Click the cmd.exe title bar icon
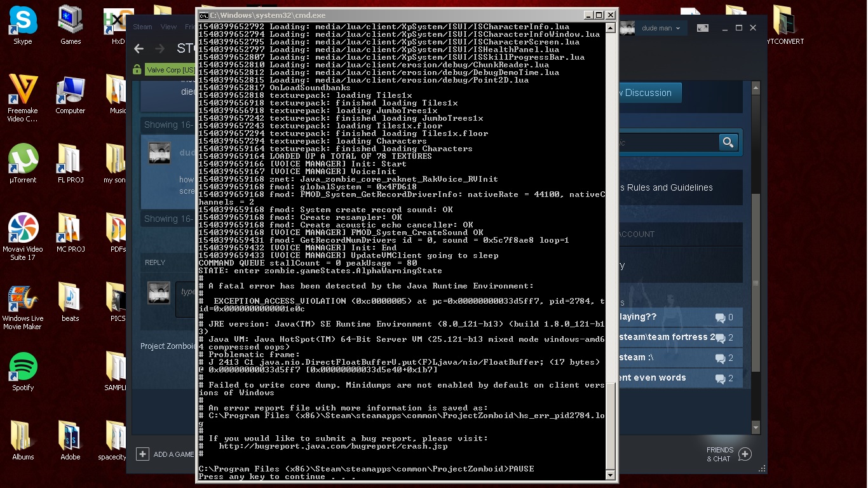 coord(203,15)
